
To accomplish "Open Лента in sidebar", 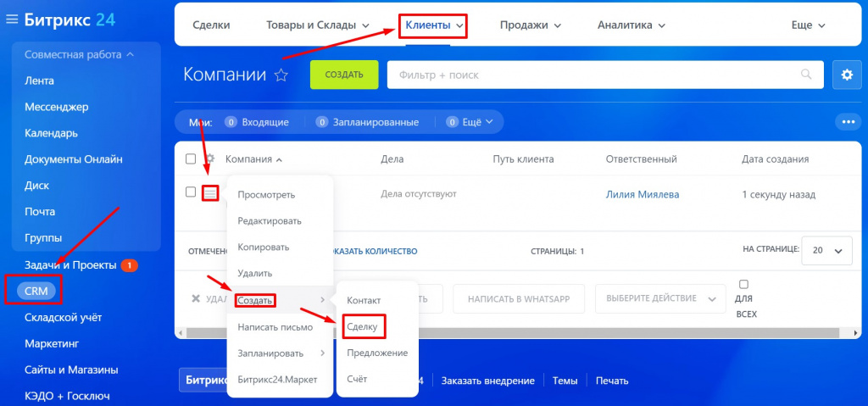I will (39, 81).
